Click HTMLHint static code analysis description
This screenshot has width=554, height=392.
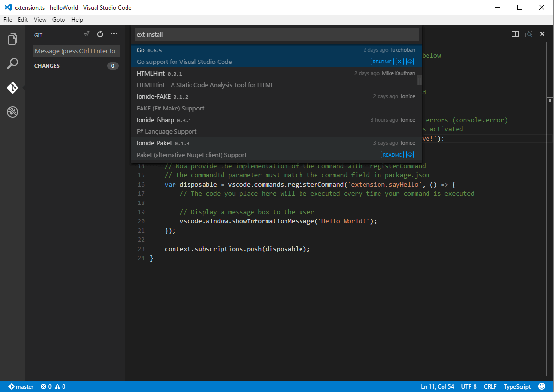pyautogui.click(x=205, y=85)
